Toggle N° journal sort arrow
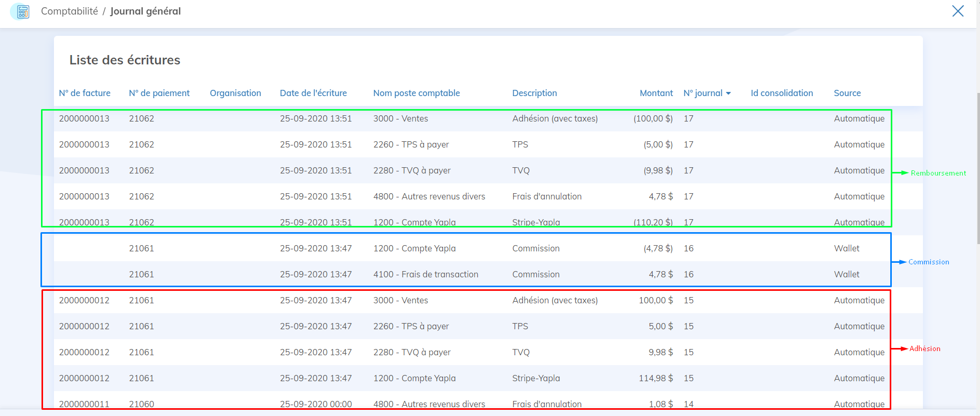Image resolution: width=980 pixels, height=416 pixels. [x=728, y=93]
